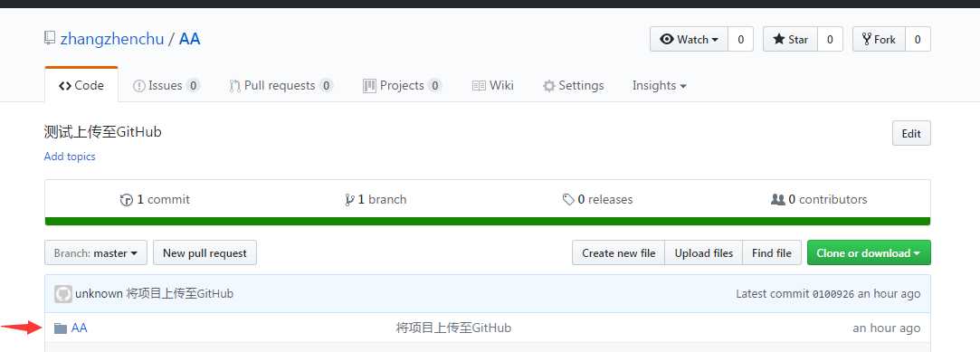980x352 pixels.
Task: Open the AA folder link
Action: coord(80,328)
